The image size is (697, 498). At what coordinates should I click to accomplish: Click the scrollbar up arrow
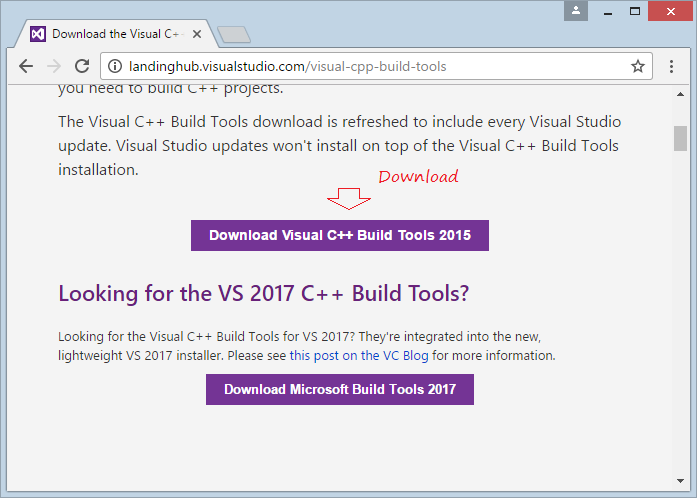pyautogui.click(x=680, y=94)
